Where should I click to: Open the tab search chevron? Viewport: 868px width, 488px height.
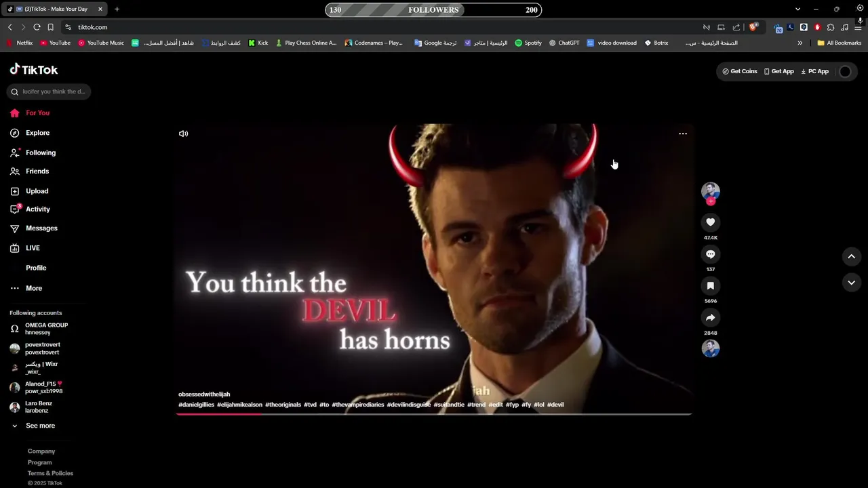point(797,9)
